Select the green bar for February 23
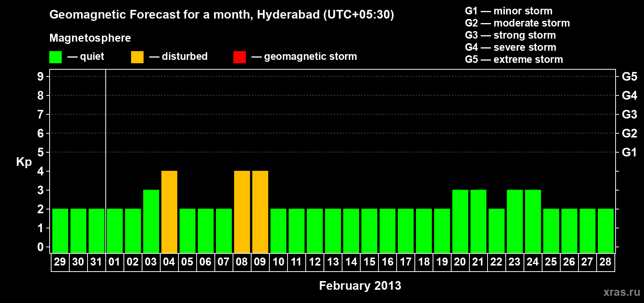Viewport: 644px width, 303px height. tap(515, 221)
